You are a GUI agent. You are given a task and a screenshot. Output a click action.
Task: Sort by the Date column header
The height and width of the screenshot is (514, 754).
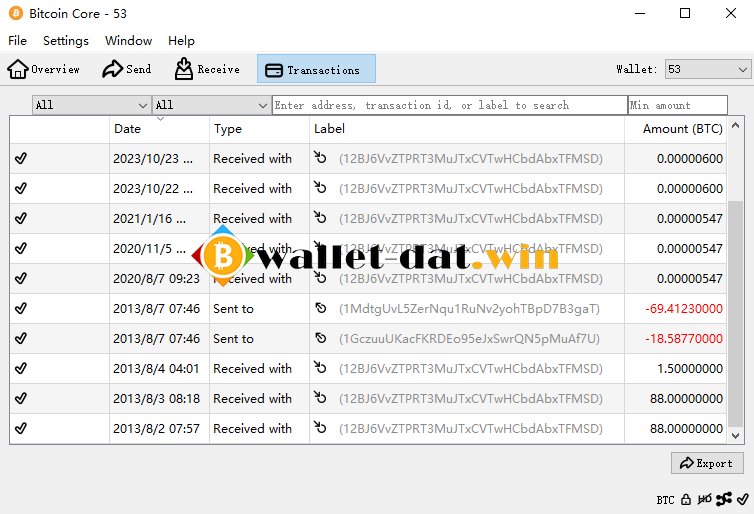point(160,129)
